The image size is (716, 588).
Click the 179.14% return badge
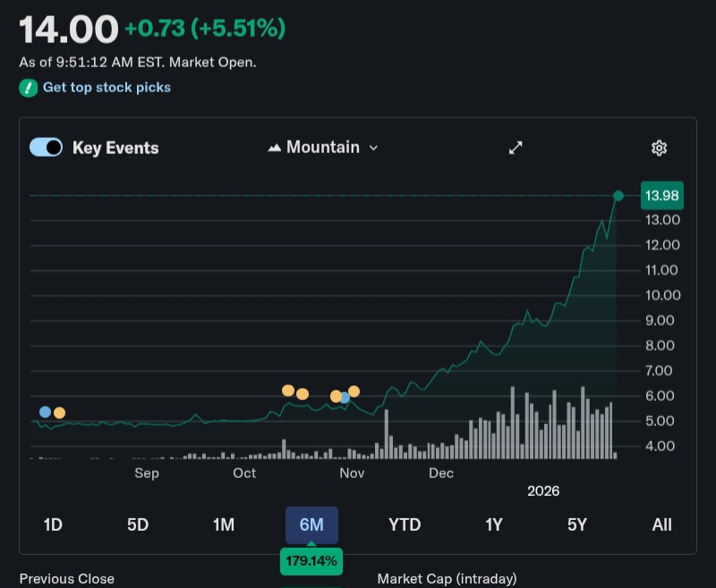[311, 560]
